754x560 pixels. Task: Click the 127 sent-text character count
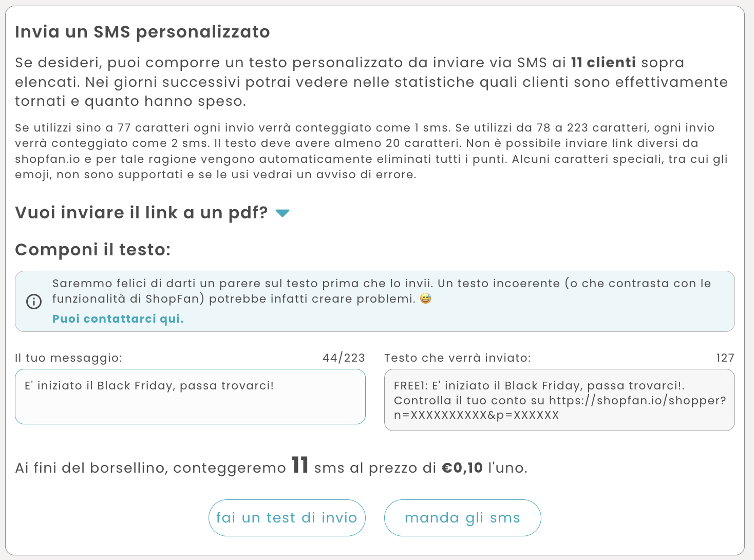pyautogui.click(x=725, y=358)
